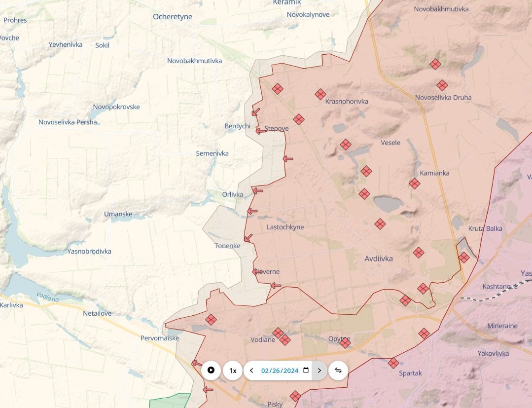Select the unit marker just above Novoselivka Druha
Image resolution: width=532 pixels, height=408 pixels.
pyautogui.click(x=442, y=85)
